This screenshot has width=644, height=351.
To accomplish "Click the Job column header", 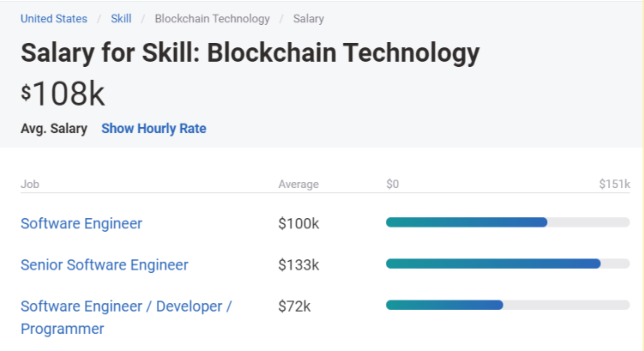I will click(x=30, y=184).
